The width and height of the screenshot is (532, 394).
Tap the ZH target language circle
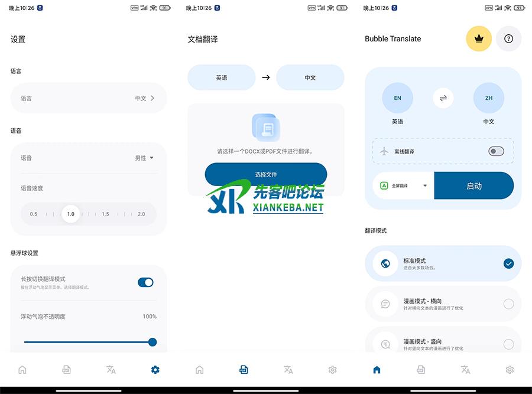point(489,98)
